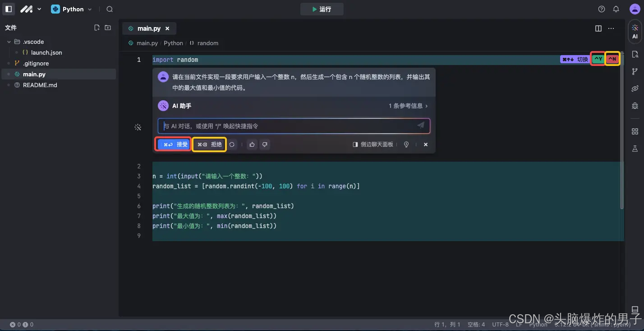Click the send arrow in AI chat input
The height and width of the screenshot is (331, 644).
point(420,126)
